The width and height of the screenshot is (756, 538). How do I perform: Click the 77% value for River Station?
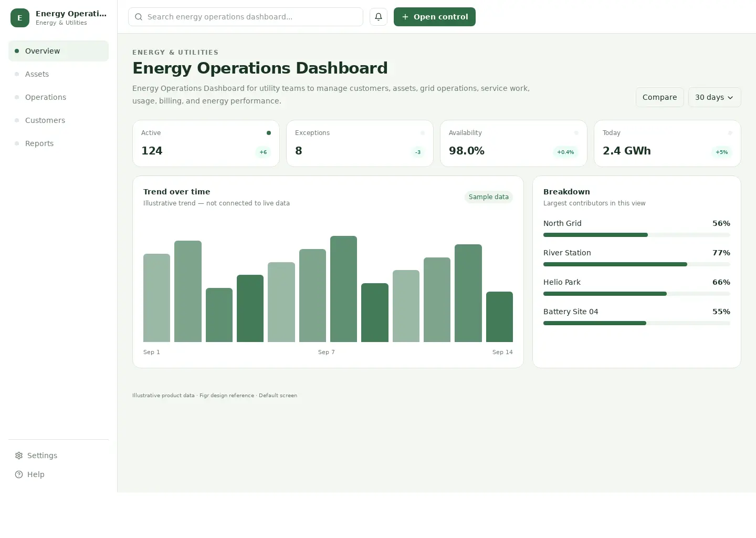tap(721, 253)
